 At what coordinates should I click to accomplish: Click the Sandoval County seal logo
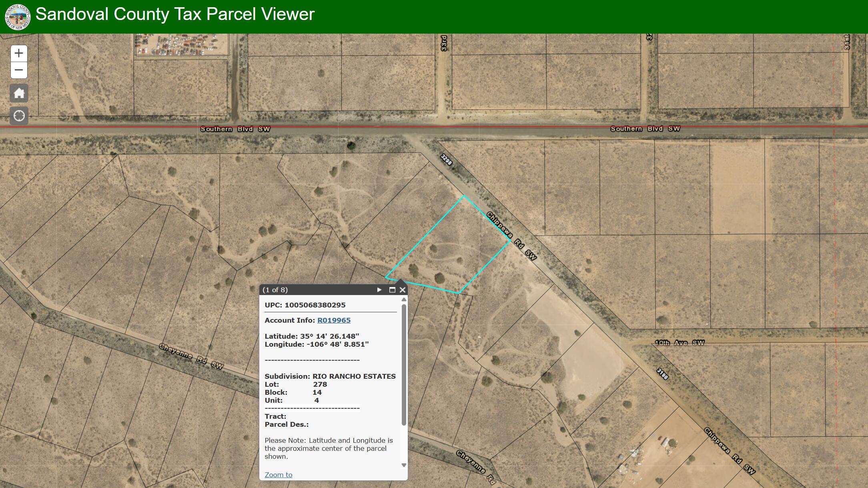pos(18,17)
